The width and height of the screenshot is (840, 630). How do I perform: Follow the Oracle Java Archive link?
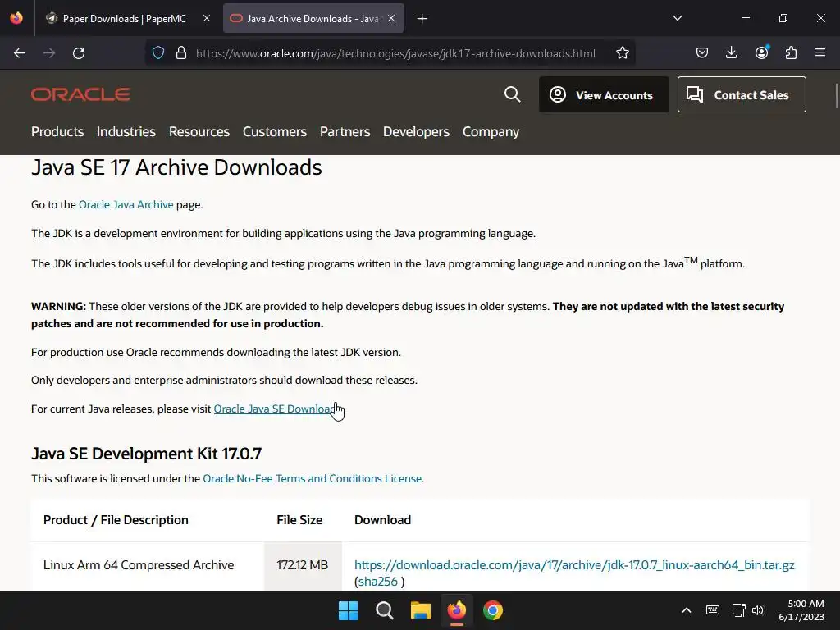pyautogui.click(x=126, y=204)
